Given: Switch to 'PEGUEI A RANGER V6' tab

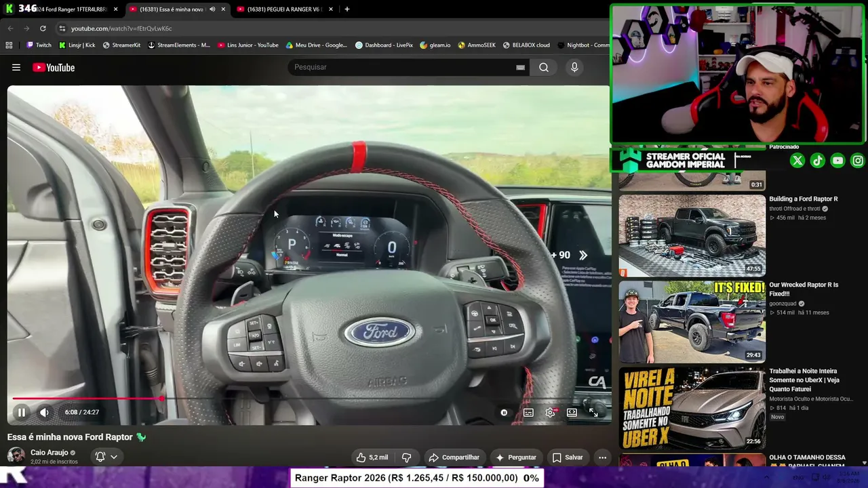Looking at the screenshot, I should [x=285, y=9].
